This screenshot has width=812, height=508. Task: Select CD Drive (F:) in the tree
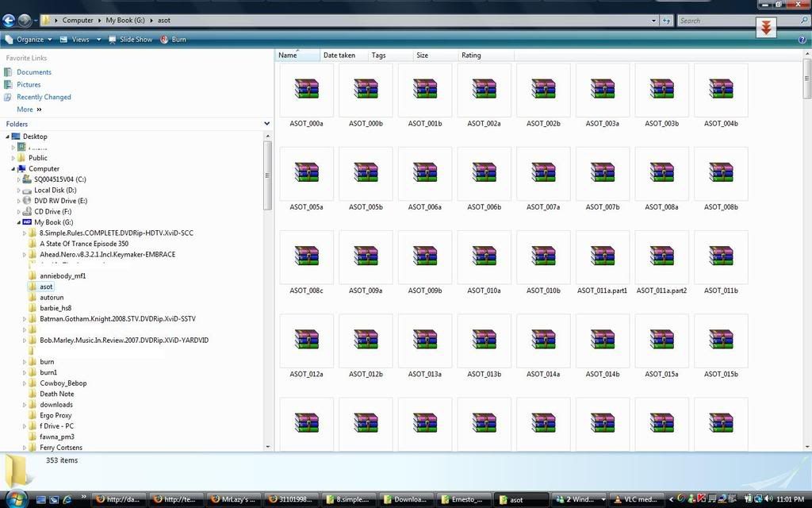coord(53,212)
